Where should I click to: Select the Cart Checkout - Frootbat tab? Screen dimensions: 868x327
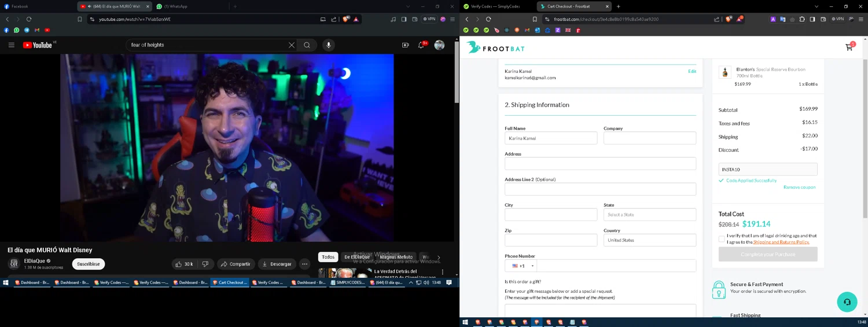pos(574,6)
